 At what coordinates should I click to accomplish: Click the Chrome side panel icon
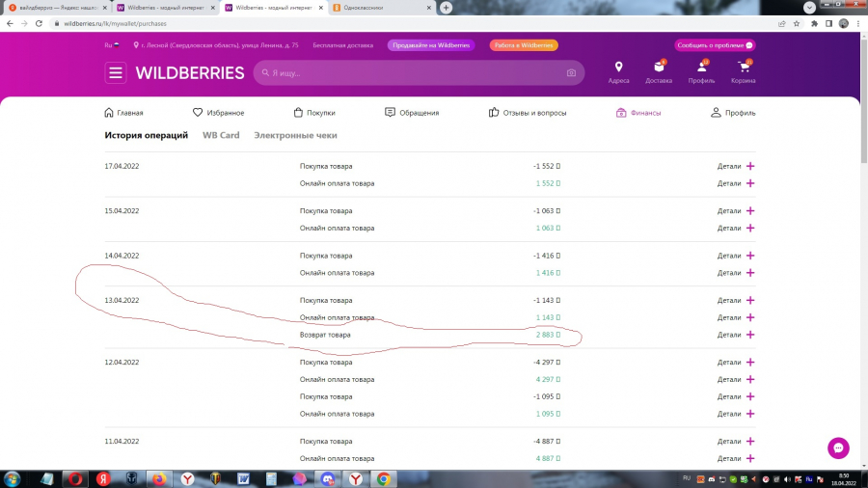828,24
